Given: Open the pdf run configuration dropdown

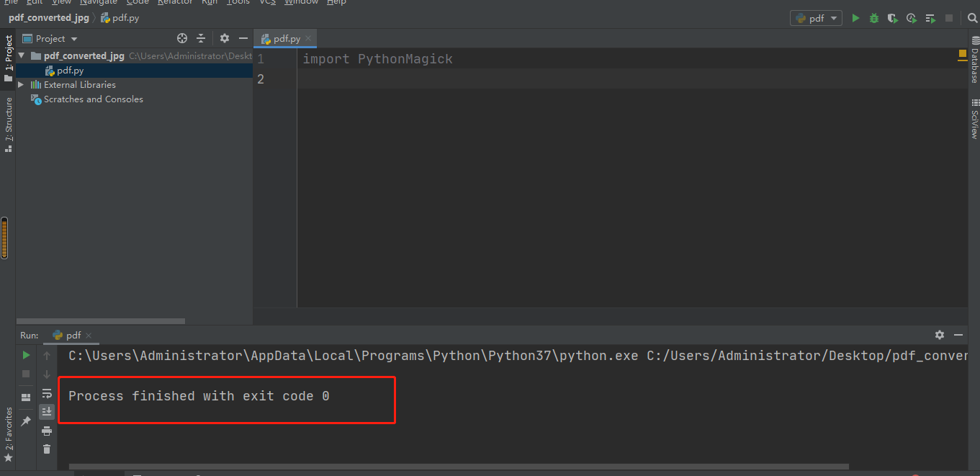Looking at the screenshot, I should point(816,19).
